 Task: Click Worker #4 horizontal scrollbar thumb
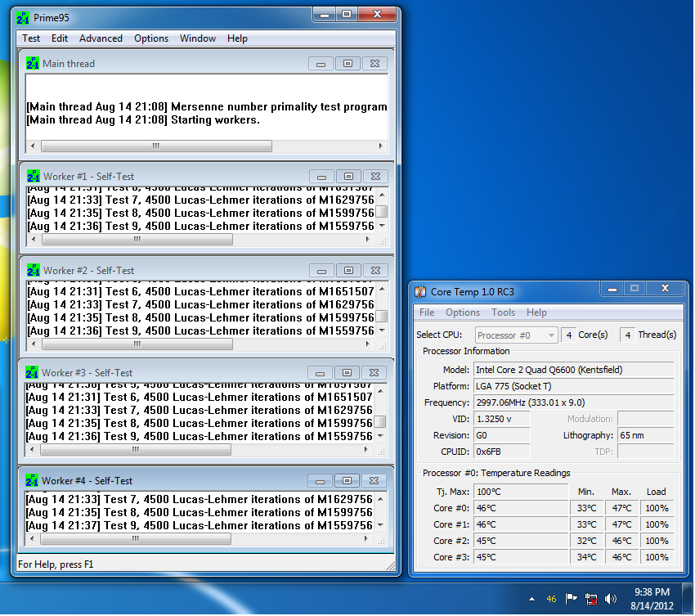135,539
